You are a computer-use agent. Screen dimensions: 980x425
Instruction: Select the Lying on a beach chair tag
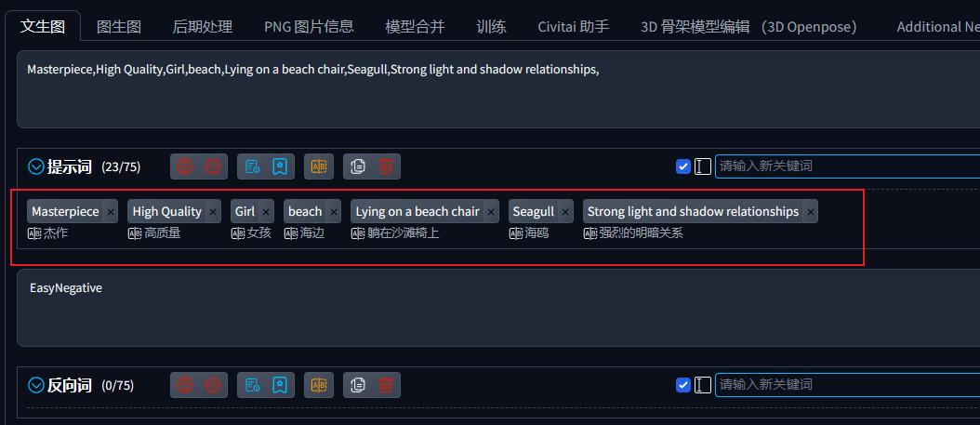417,211
